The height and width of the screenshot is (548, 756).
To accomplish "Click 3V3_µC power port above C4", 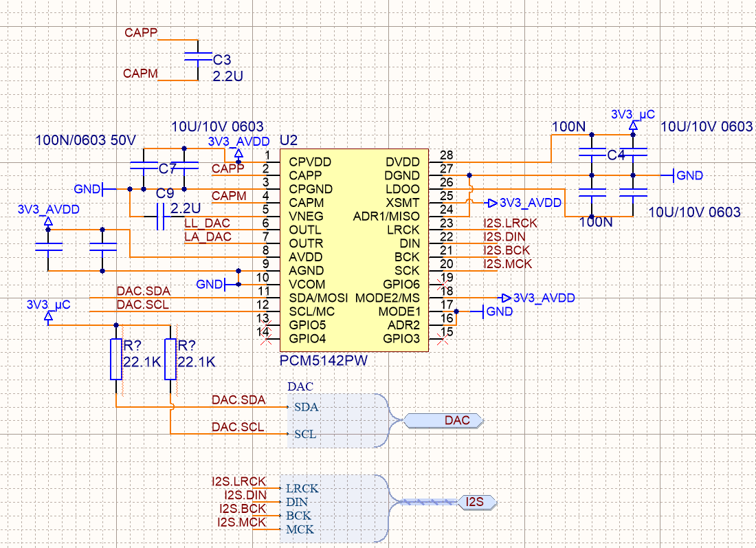I will (x=633, y=120).
